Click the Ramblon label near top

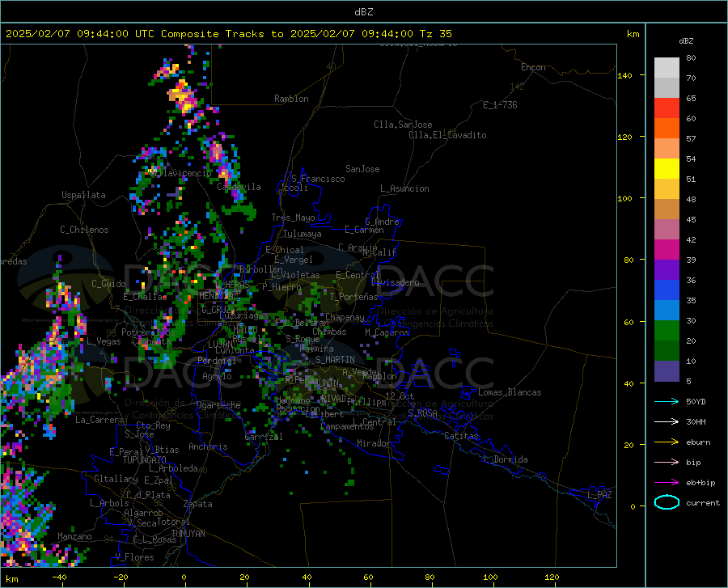291,99
